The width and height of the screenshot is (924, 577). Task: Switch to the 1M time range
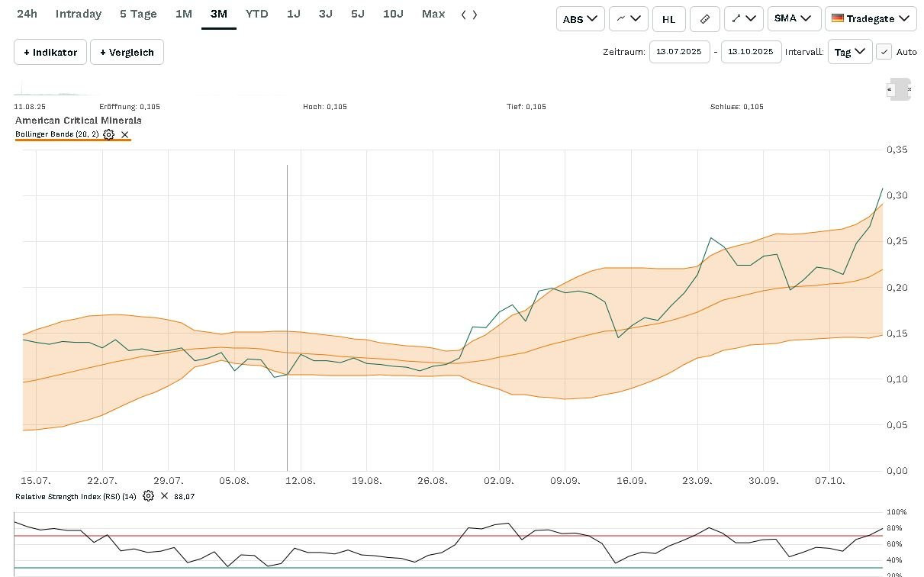click(184, 15)
